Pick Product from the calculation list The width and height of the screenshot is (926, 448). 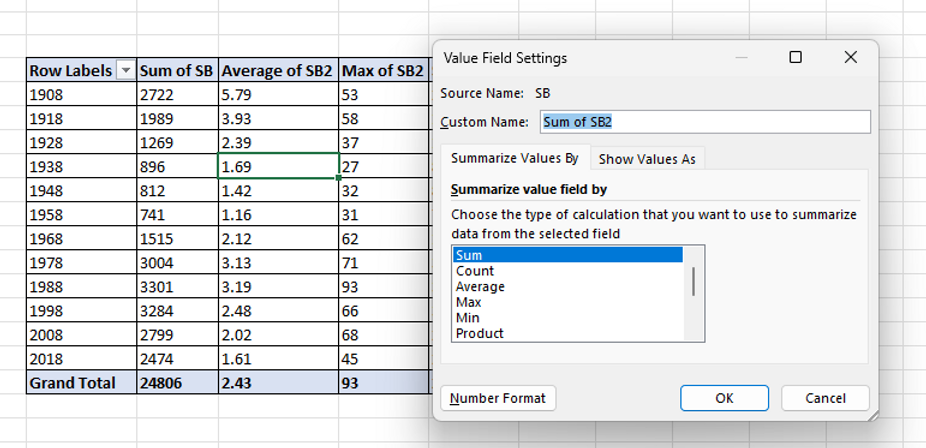[479, 333]
